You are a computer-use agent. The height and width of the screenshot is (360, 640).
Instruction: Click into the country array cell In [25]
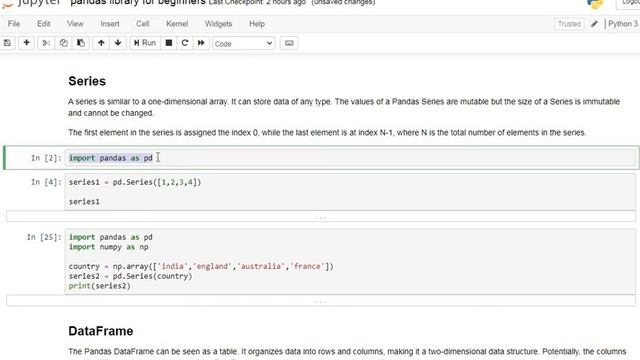tap(350, 261)
